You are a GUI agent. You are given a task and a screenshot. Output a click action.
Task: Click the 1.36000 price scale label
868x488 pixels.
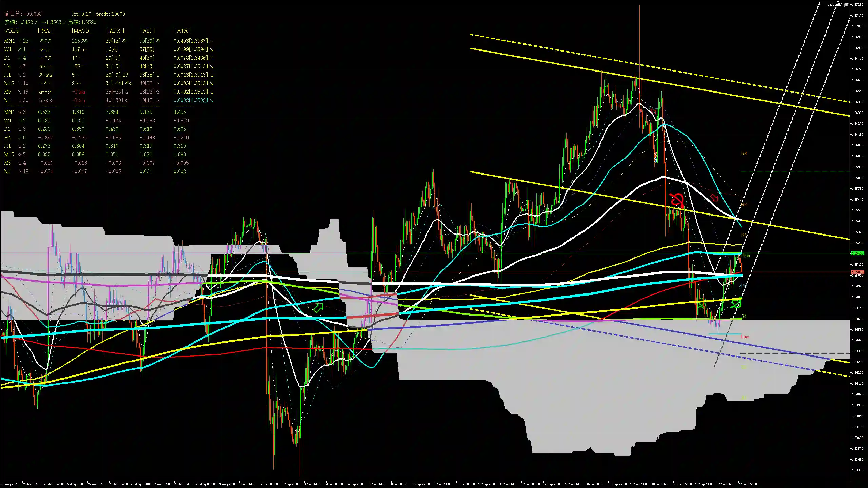pyautogui.click(x=858, y=156)
